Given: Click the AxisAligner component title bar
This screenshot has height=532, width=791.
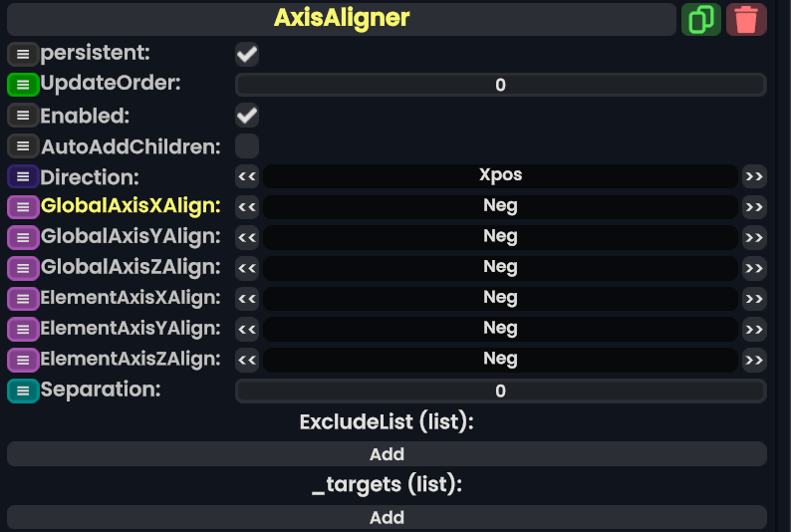Looking at the screenshot, I should (x=342, y=19).
